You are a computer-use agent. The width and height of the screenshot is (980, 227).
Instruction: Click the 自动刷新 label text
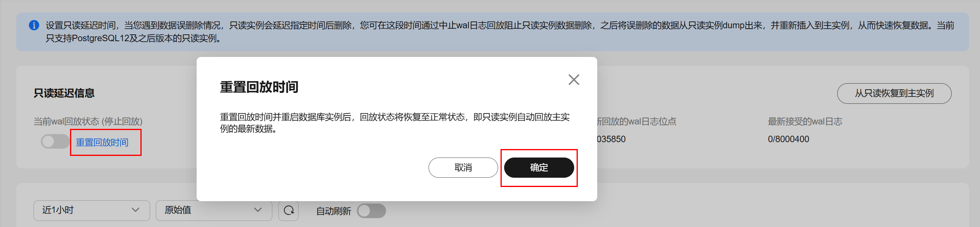click(x=334, y=211)
